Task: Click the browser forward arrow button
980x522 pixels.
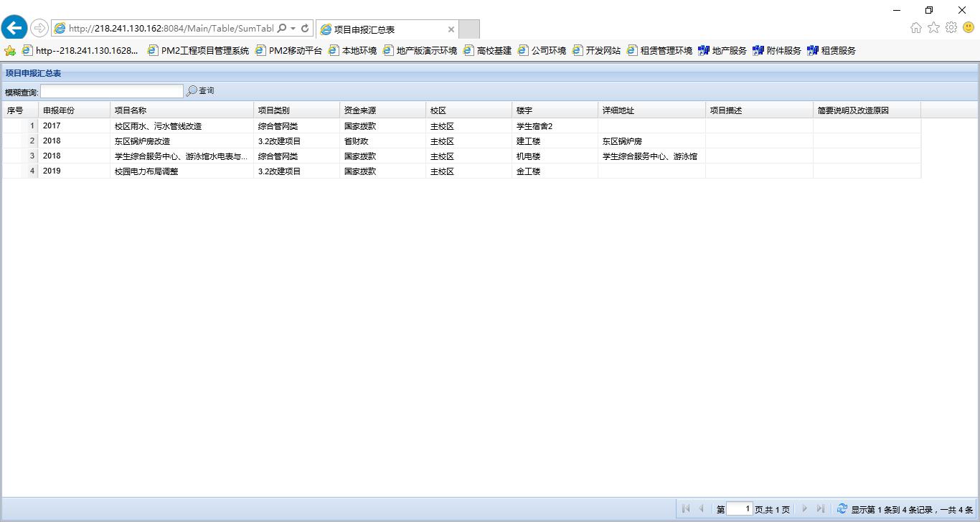Action: [39, 28]
